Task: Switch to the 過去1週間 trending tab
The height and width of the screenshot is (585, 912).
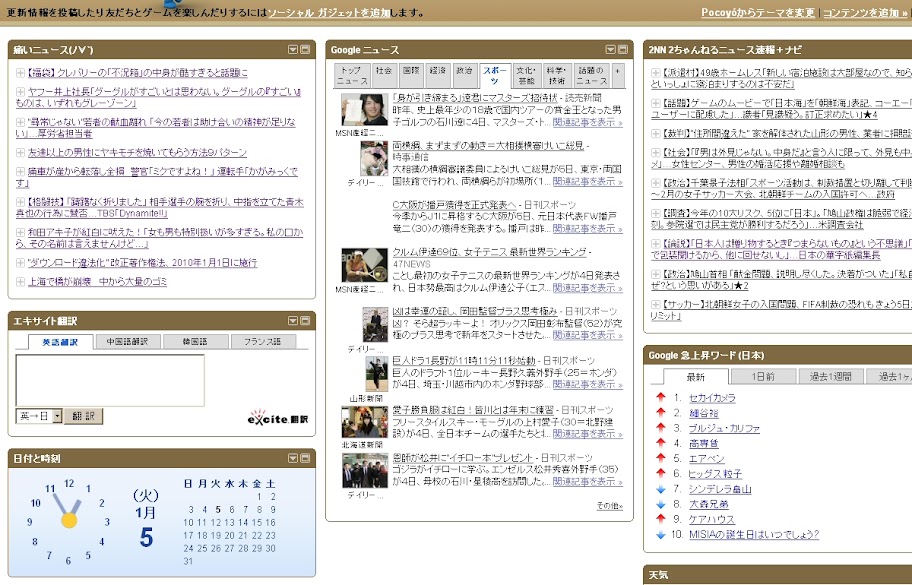Action: click(x=831, y=377)
